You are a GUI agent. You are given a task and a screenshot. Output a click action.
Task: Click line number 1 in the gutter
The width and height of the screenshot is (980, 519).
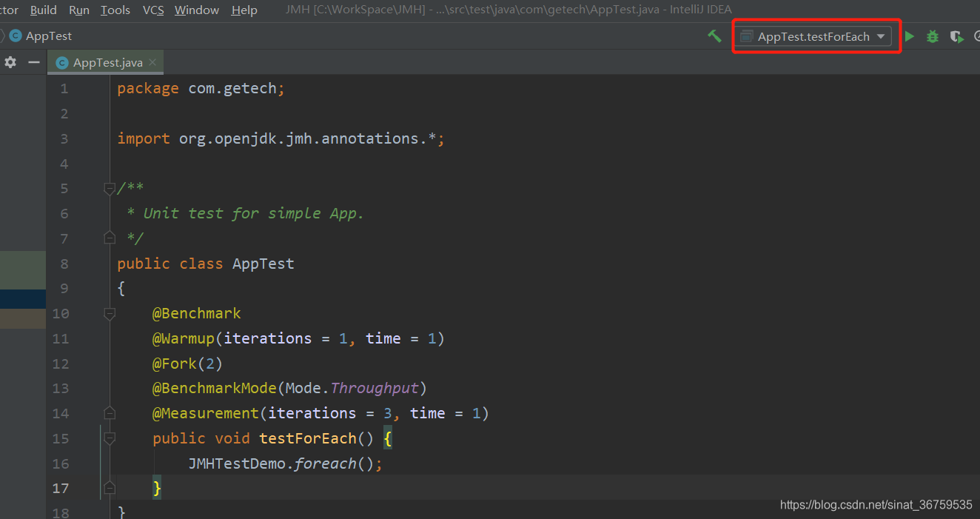tap(64, 89)
